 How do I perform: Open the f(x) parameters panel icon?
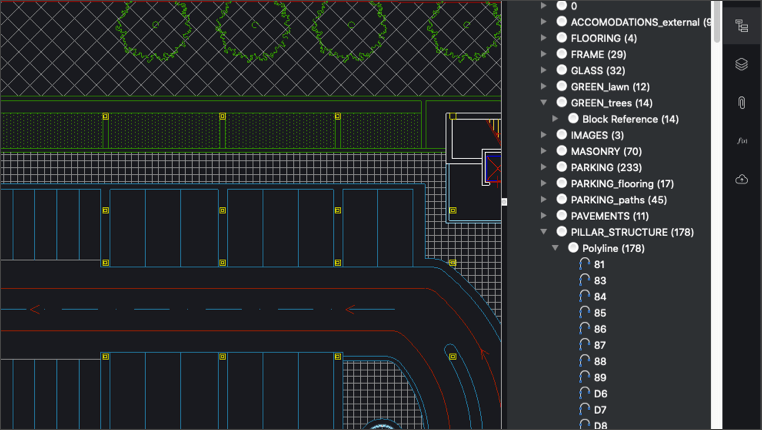click(742, 141)
